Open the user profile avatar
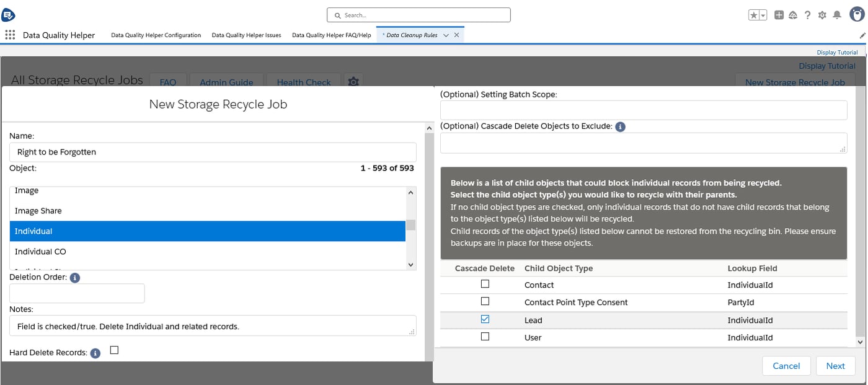Screen dimensions: 868x385 856,15
